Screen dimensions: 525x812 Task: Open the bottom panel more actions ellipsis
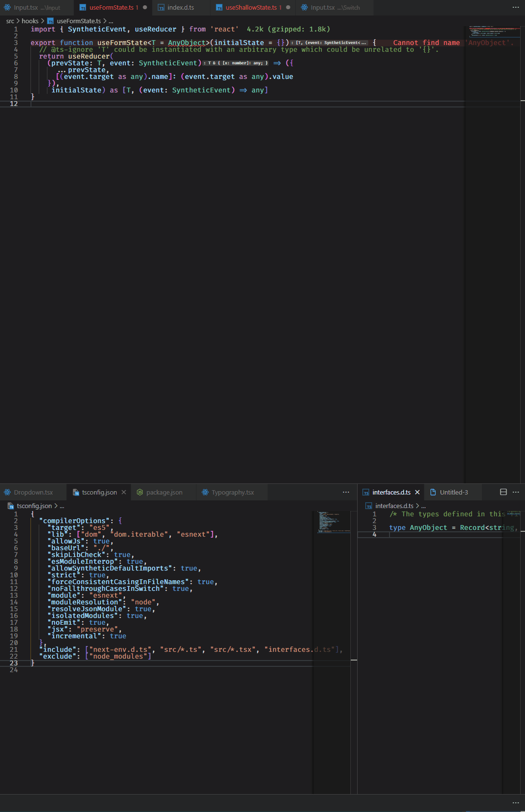click(x=516, y=803)
